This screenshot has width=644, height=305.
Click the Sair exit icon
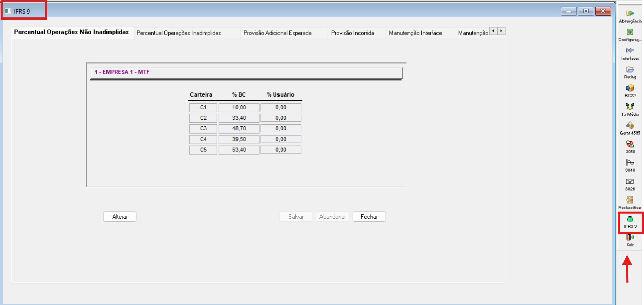coord(630,241)
